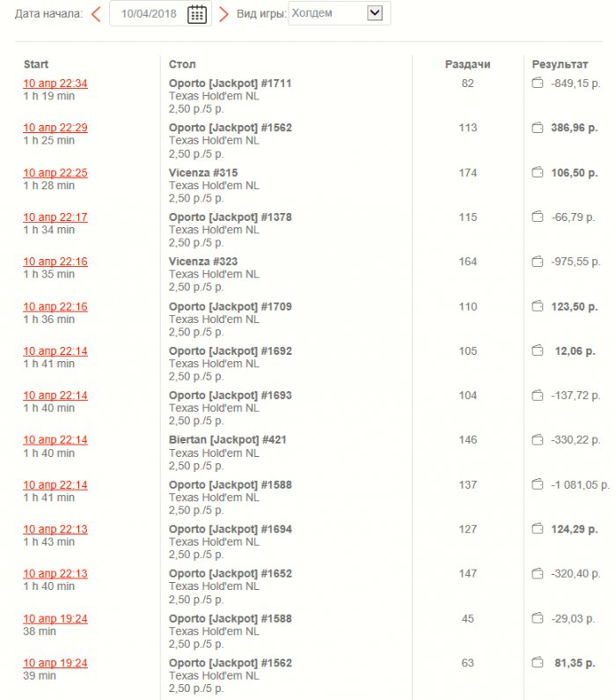
Task: Open session link 10 апр 22:34
Action: click(55, 84)
